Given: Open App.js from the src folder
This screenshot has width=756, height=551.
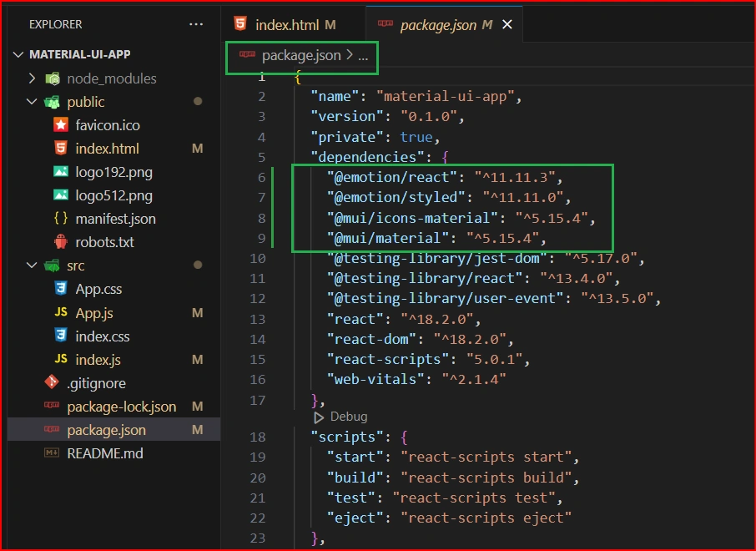Looking at the screenshot, I should point(94,313).
